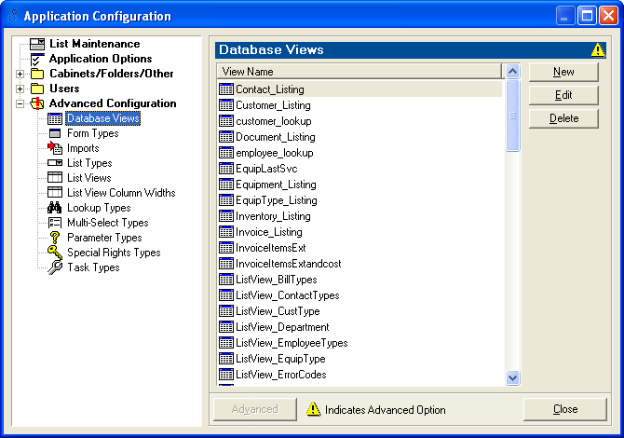624x438 pixels.
Task: Expand the Users tree node
Action: click(20, 89)
